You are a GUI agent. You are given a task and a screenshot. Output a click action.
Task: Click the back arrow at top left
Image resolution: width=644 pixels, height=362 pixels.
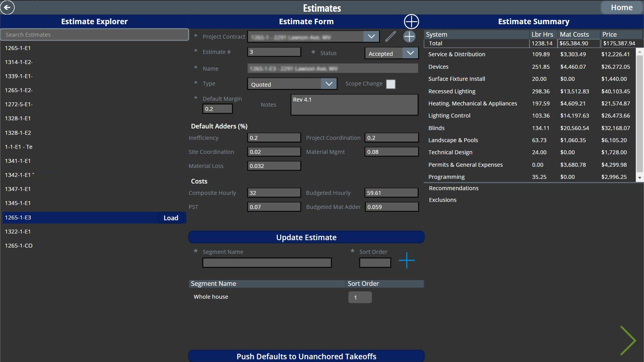coord(7,7)
